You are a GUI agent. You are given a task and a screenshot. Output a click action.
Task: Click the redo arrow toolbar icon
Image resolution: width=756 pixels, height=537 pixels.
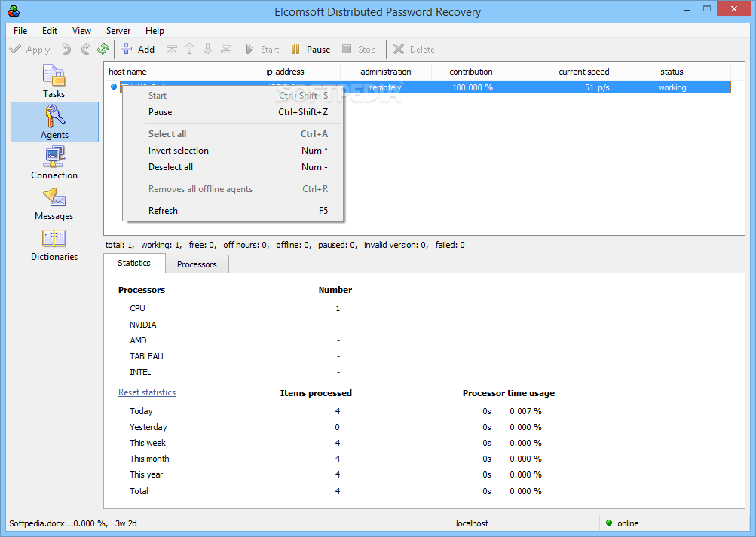click(85, 49)
